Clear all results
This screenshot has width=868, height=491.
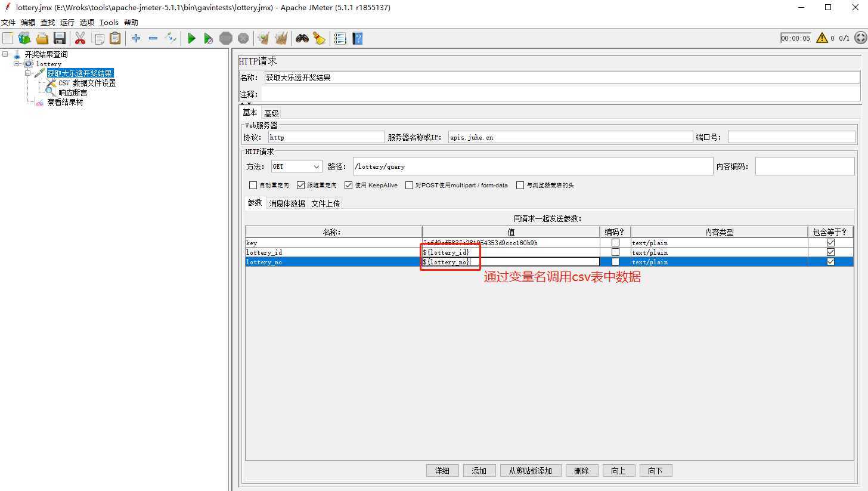click(281, 38)
